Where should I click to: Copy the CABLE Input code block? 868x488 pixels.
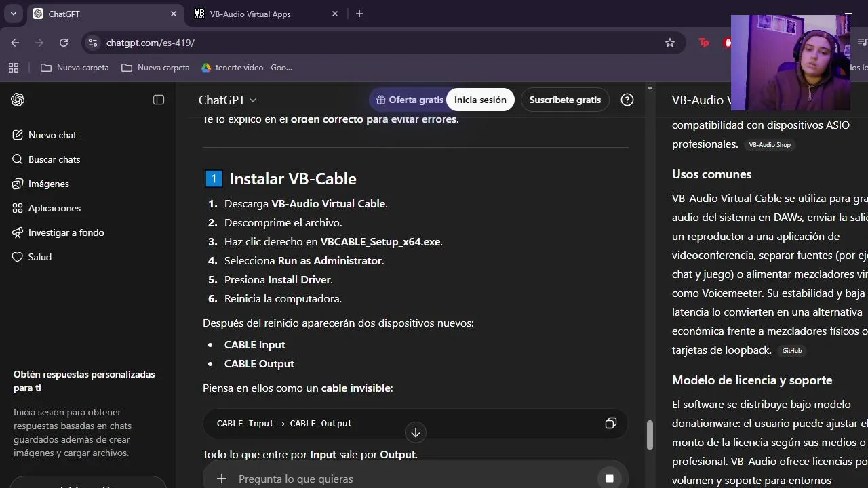click(x=610, y=423)
